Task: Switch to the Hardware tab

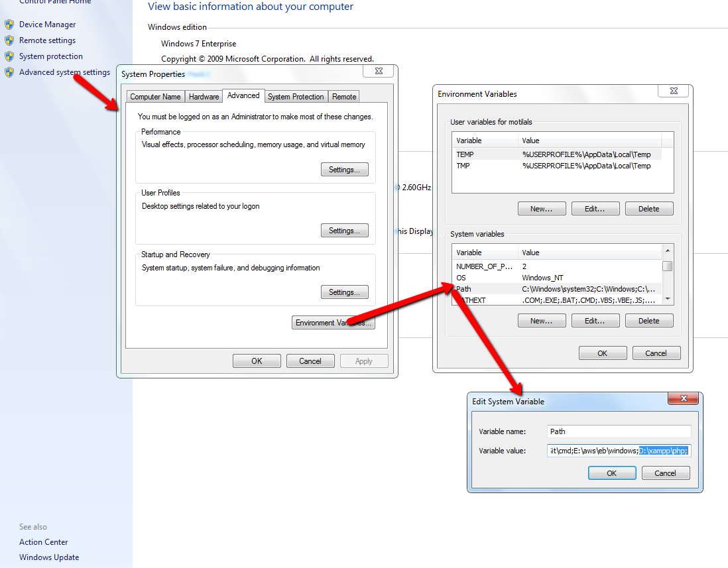Action: [203, 96]
